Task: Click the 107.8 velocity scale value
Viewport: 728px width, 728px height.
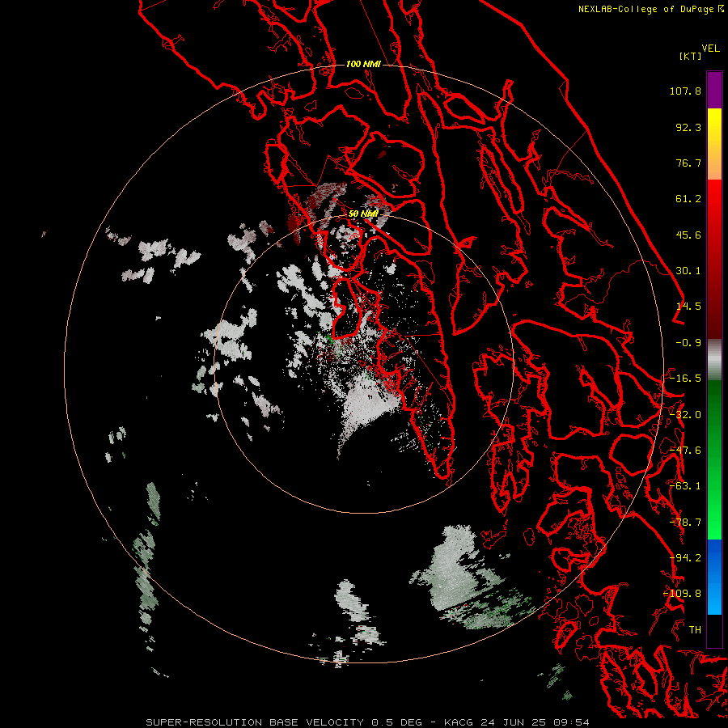Action: [x=685, y=91]
